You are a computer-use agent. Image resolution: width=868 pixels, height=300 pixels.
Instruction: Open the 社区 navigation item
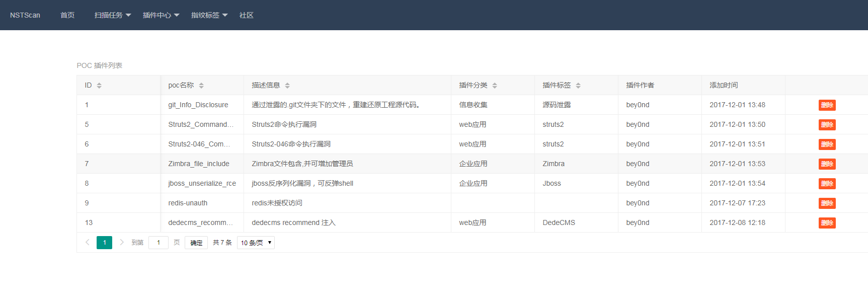247,15
